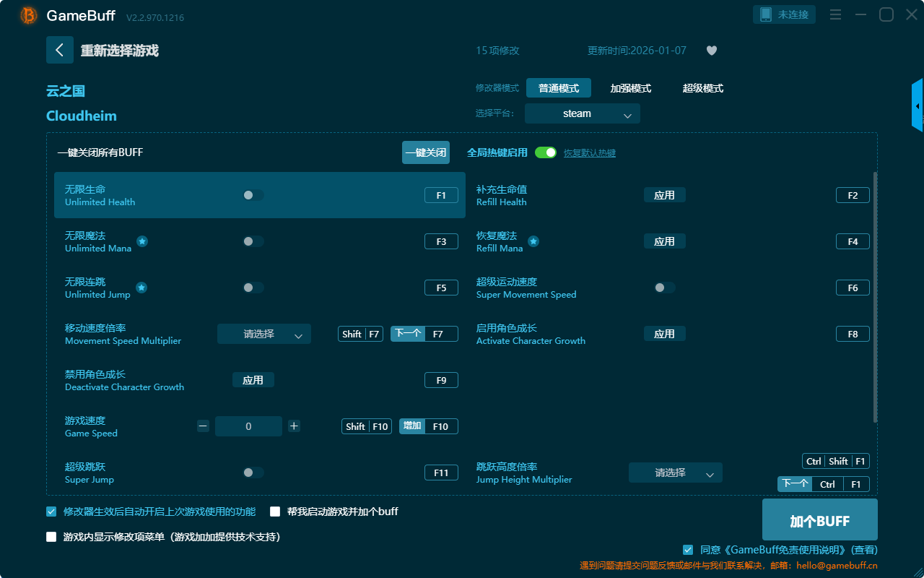Toggle Unlimited Health switch
The height and width of the screenshot is (578, 924).
pyautogui.click(x=253, y=195)
